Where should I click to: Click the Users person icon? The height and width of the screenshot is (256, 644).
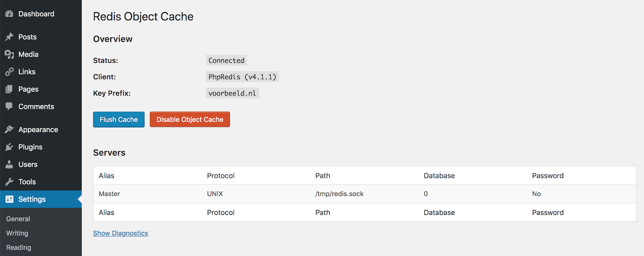pos(9,164)
